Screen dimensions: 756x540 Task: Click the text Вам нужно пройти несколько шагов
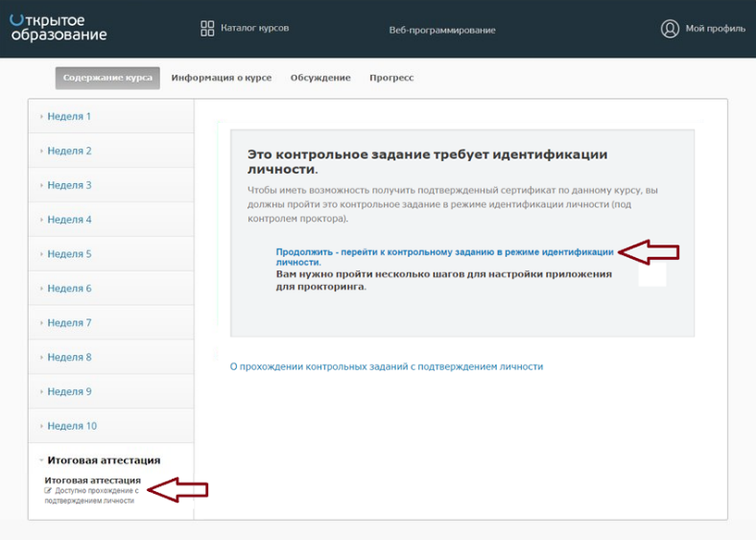click(x=443, y=280)
